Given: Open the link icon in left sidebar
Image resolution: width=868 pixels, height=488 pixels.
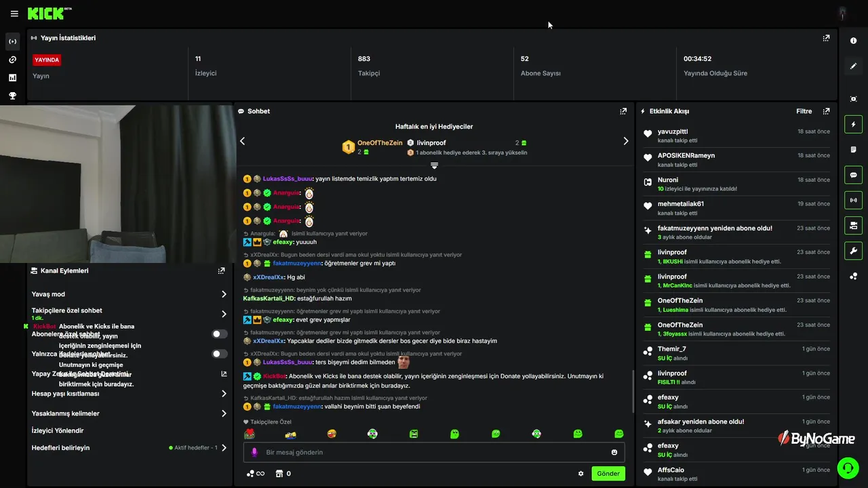Looking at the screenshot, I should 12,60.
